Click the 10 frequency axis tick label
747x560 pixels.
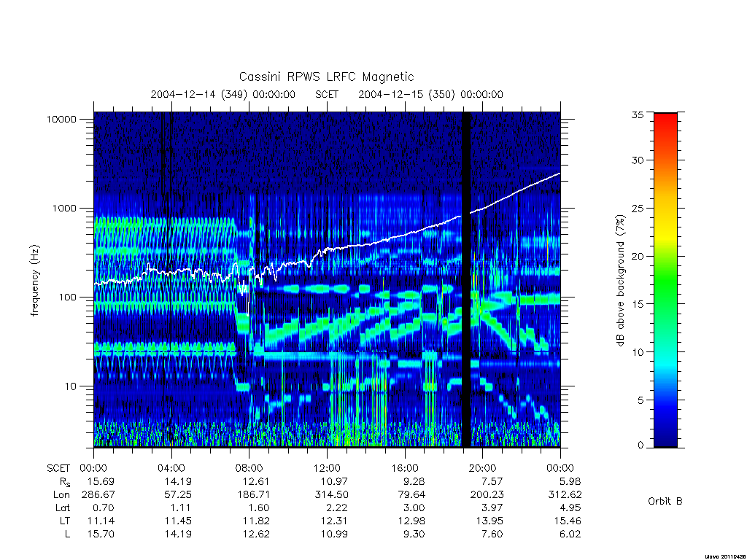[x=70, y=386]
